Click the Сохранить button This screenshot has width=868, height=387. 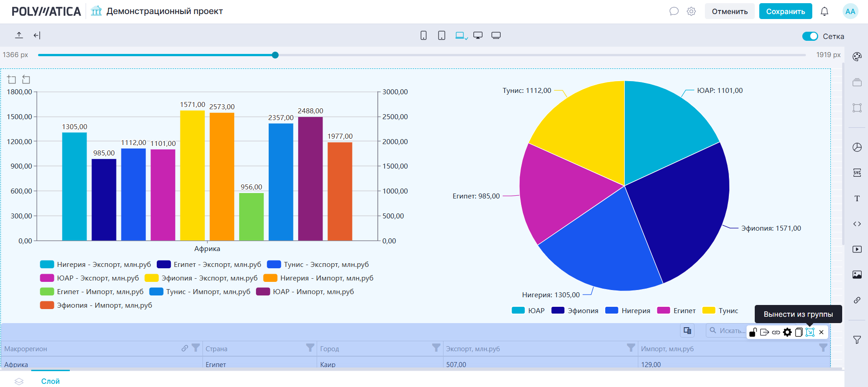(x=785, y=11)
